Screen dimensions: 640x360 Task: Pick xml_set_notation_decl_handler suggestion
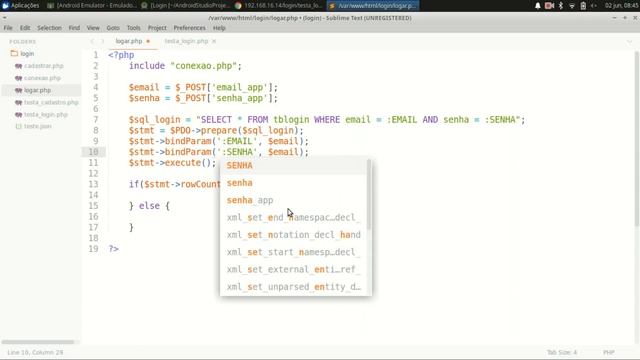click(x=293, y=235)
